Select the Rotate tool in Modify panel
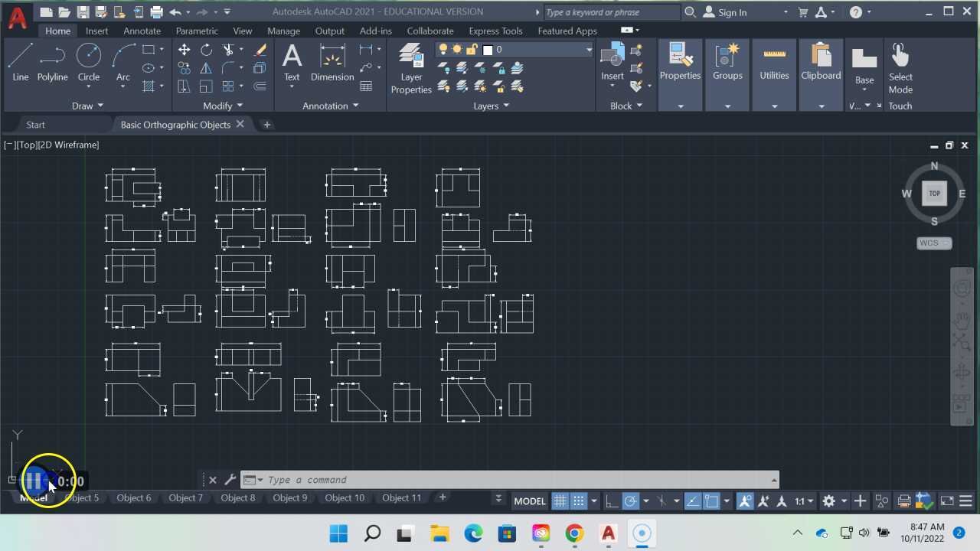Screen dimensions: 980x551 pos(206,50)
